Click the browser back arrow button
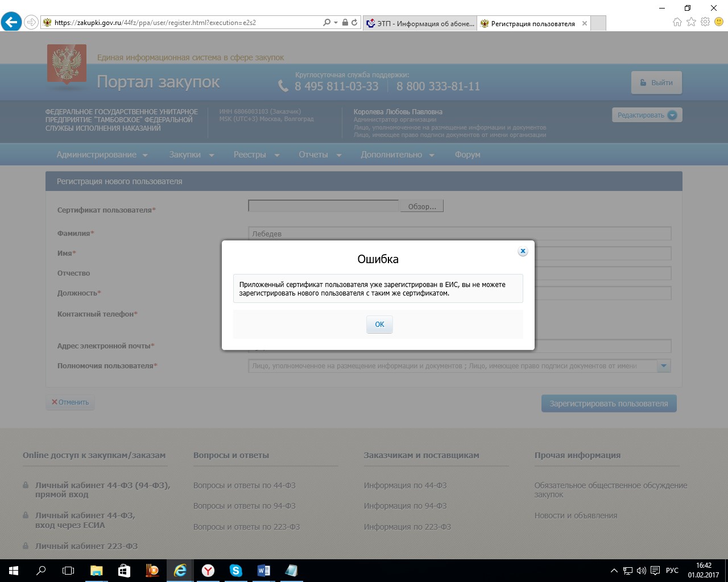The width and height of the screenshot is (728, 582). click(x=11, y=23)
